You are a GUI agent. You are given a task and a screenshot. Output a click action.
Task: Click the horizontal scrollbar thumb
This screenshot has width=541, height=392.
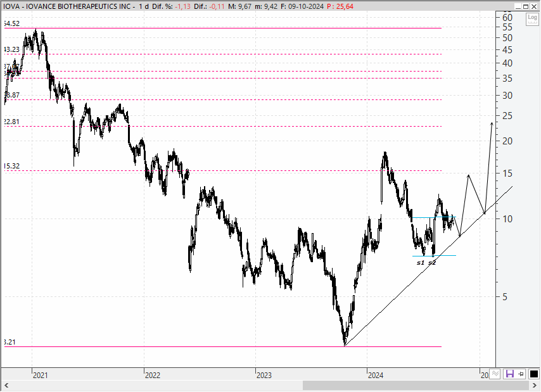pyautogui.click(x=416, y=385)
